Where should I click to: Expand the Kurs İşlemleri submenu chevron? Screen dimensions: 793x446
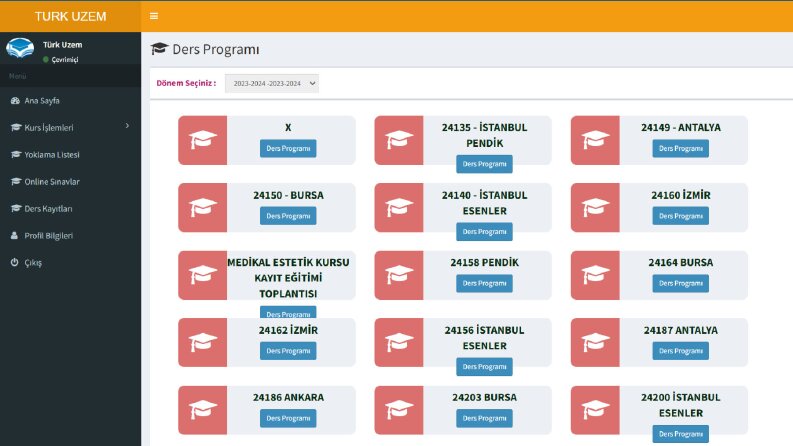pyautogui.click(x=127, y=126)
